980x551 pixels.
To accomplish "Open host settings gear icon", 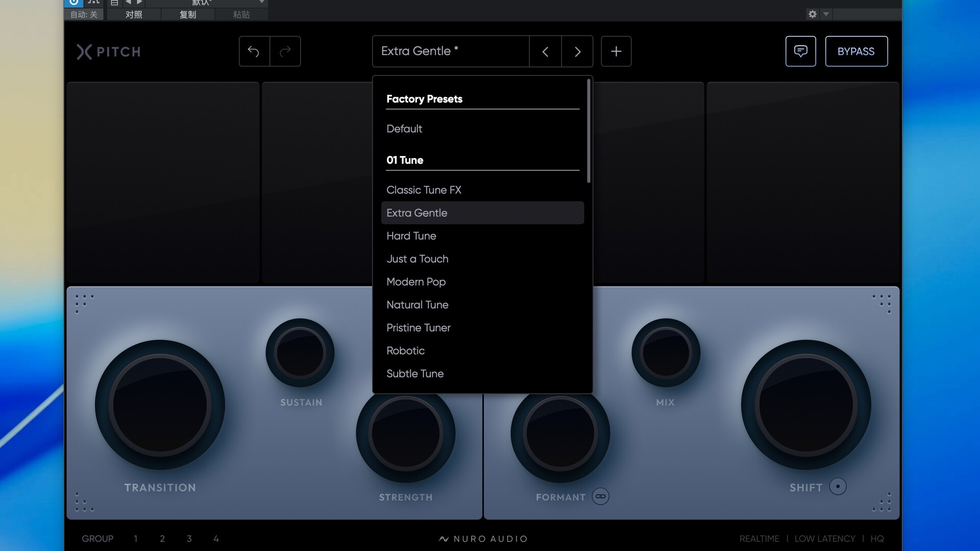I will pyautogui.click(x=813, y=14).
